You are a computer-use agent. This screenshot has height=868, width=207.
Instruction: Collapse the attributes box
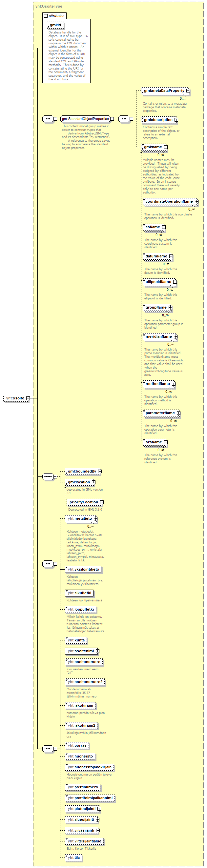(46, 16)
